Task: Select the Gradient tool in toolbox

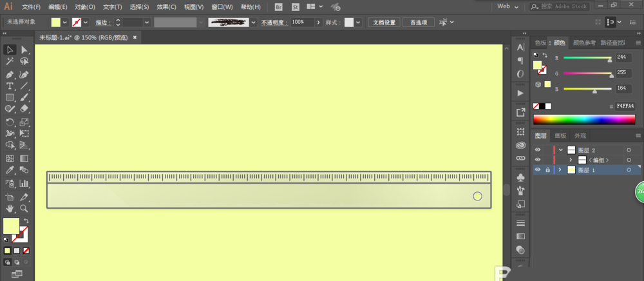Action: [x=24, y=158]
